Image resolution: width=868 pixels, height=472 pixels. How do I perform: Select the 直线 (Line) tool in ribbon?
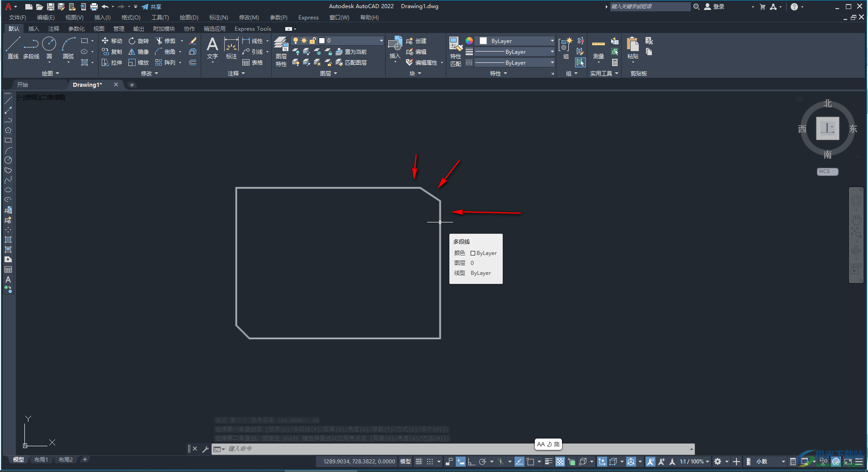click(x=13, y=48)
